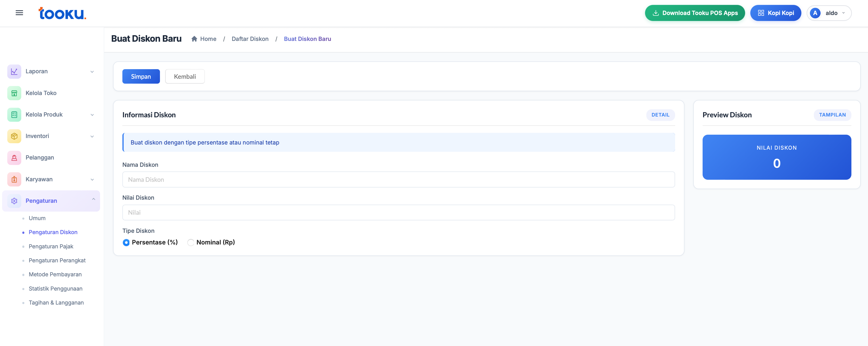Select Nominal (Rp) discount type
The width and height of the screenshot is (868, 346).
(x=191, y=242)
